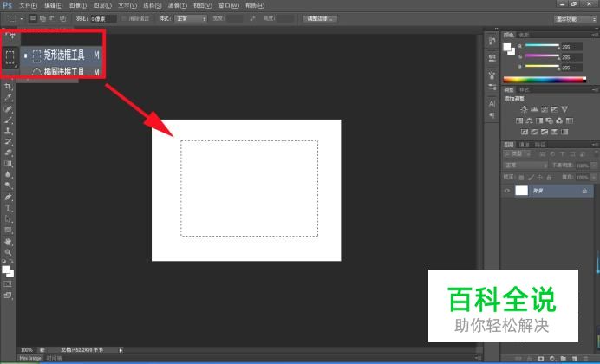This screenshot has height=364, width=600.
Task: Add a Curves adjustment
Action: point(545,109)
